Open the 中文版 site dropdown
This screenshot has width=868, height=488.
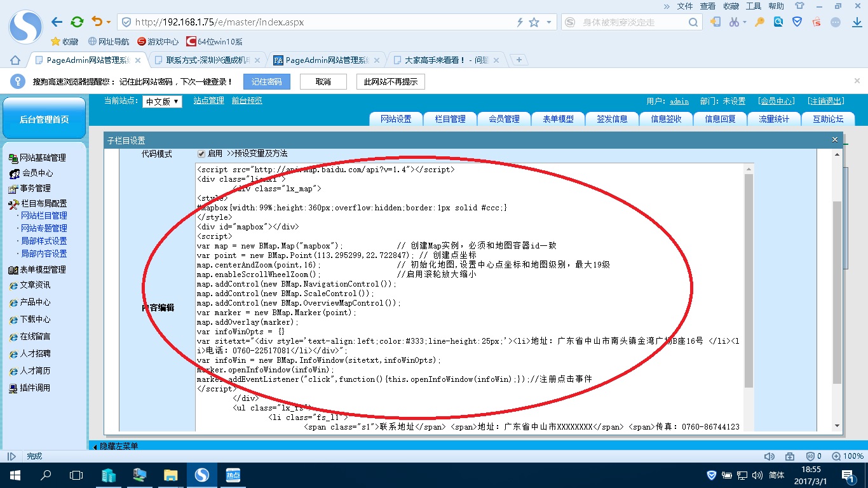tap(162, 102)
